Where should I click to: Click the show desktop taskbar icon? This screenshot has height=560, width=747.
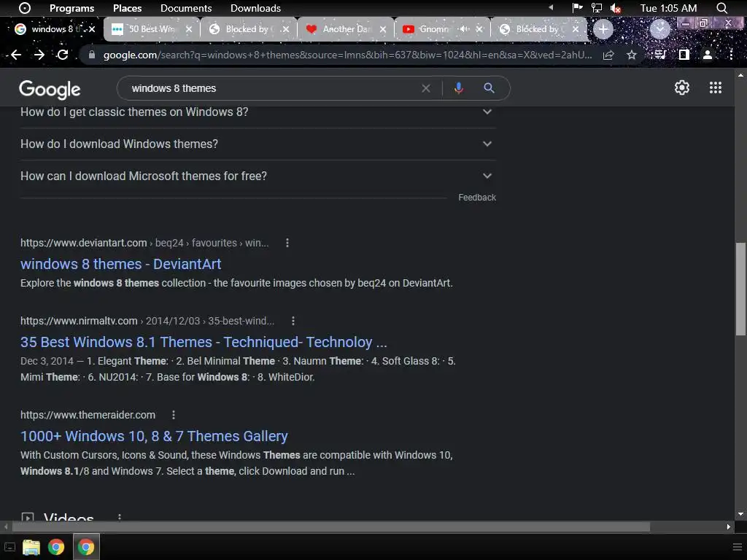click(x=9, y=547)
